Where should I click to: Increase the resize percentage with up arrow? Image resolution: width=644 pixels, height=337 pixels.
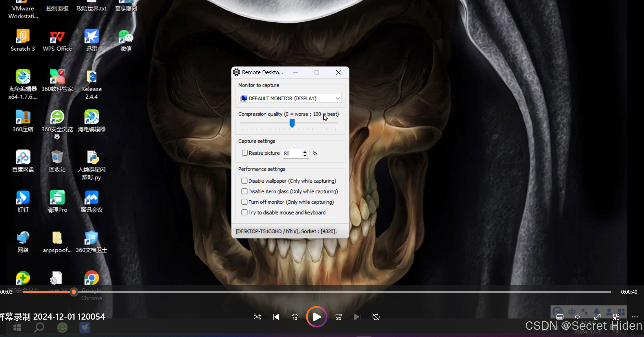pos(305,151)
